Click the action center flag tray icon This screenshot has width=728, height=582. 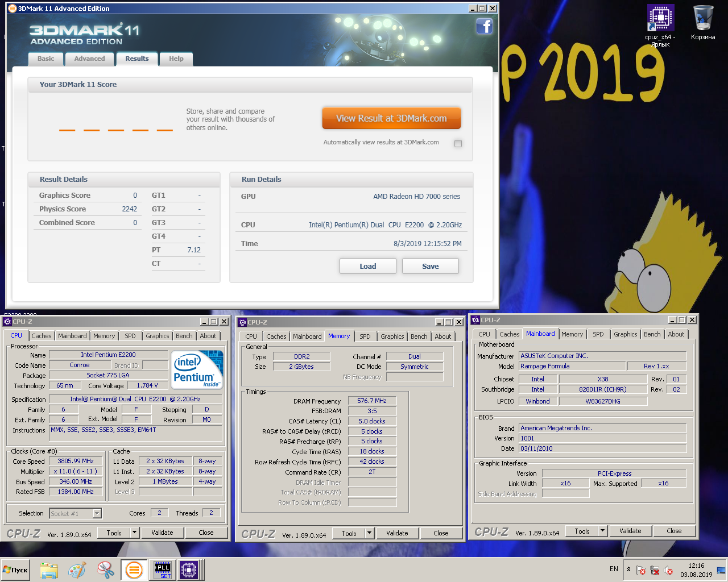[x=641, y=569]
